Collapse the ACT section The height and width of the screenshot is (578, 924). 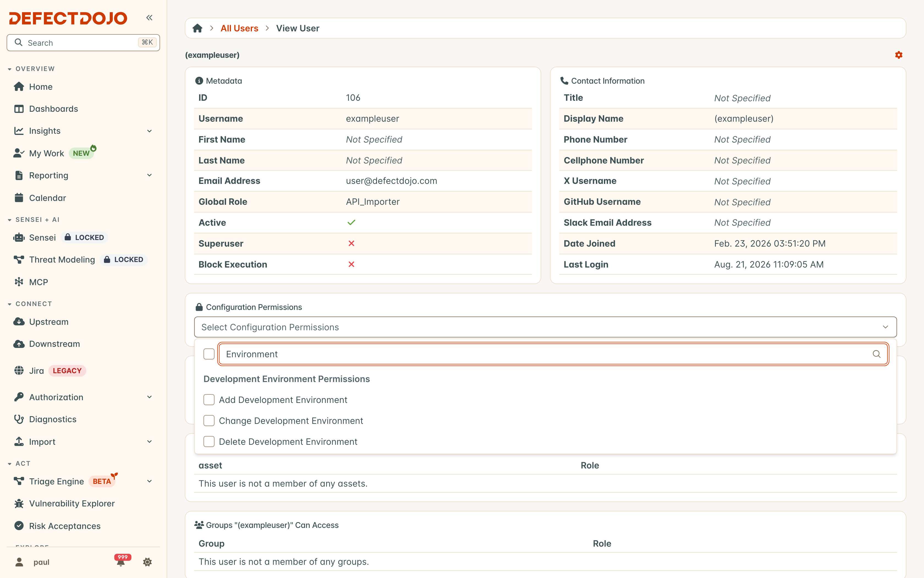pyautogui.click(x=19, y=463)
